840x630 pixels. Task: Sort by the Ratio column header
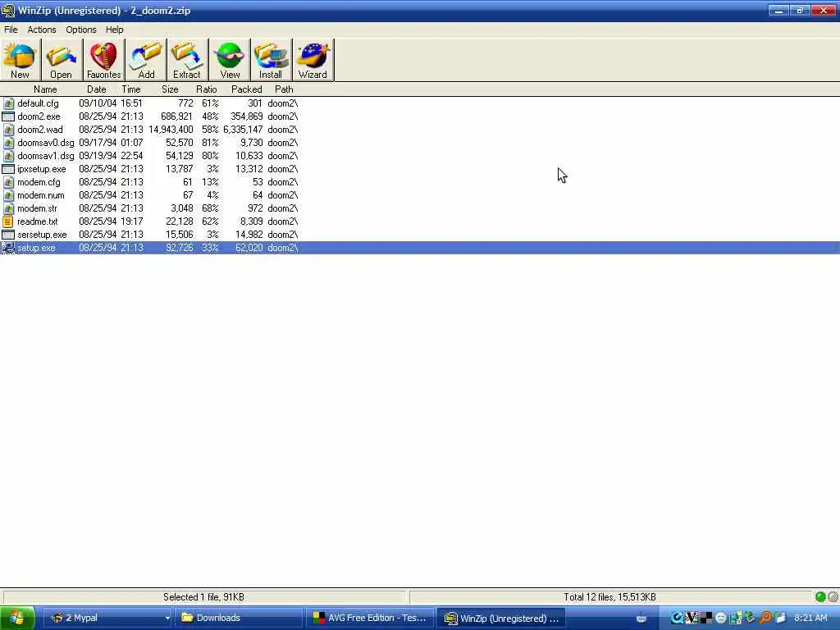[206, 89]
